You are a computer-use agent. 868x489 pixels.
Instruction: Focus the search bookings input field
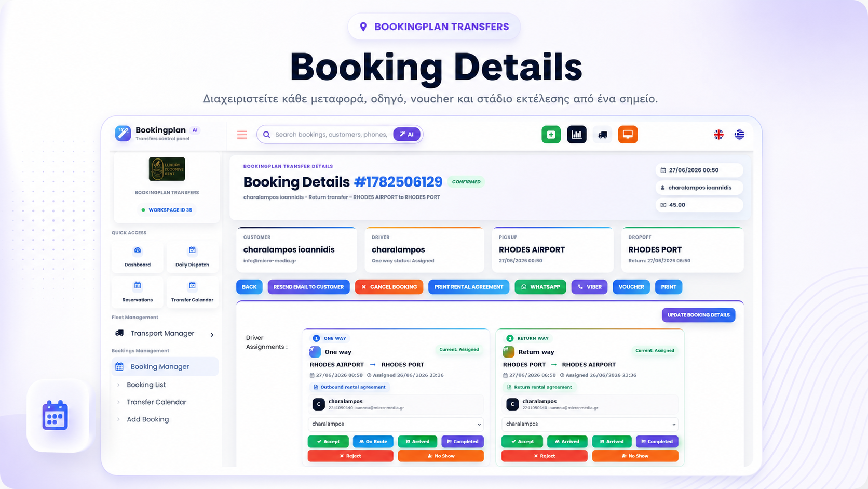331,135
